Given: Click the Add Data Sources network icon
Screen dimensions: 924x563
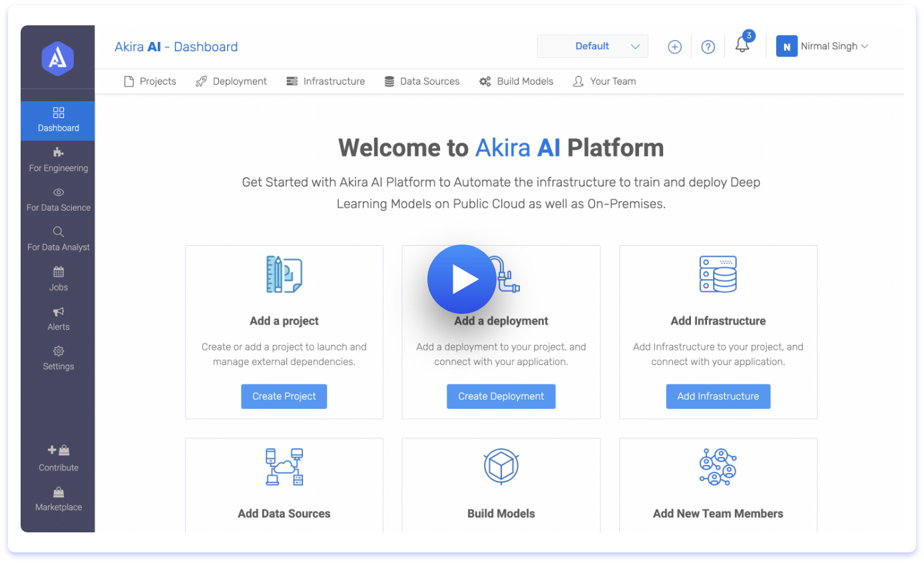Looking at the screenshot, I should [x=284, y=466].
